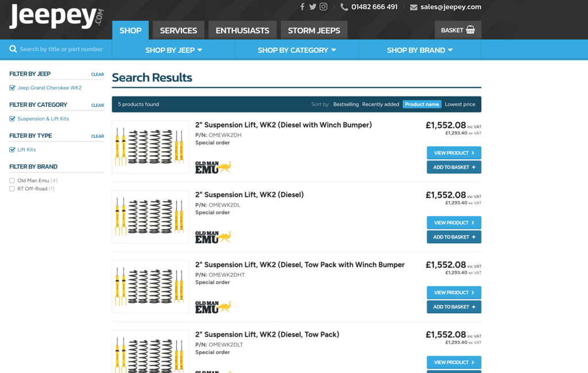Open title 2" Suspension Lift, WK2 (Diesel, Tow Pack)
588x373 pixels.
pyautogui.click(x=267, y=334)
